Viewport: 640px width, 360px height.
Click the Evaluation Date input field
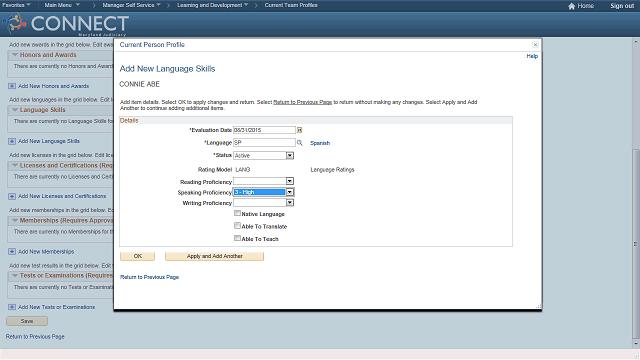coord(264,130)
